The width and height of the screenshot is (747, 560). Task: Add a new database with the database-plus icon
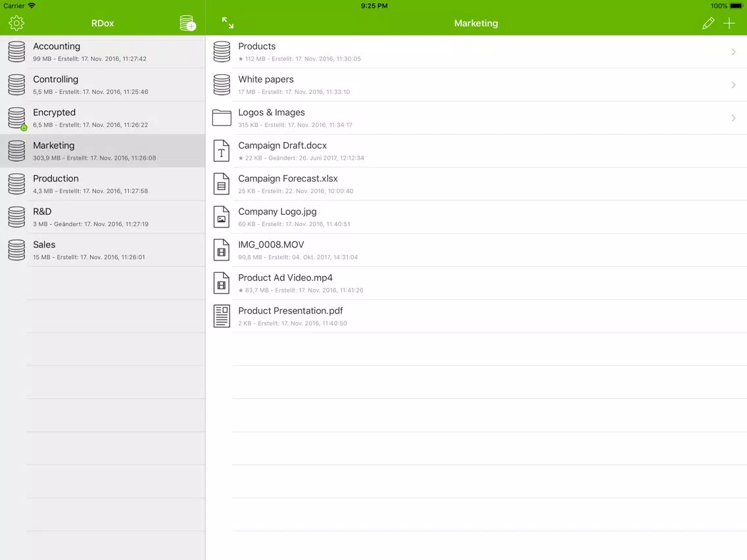(x=187, y=23)
